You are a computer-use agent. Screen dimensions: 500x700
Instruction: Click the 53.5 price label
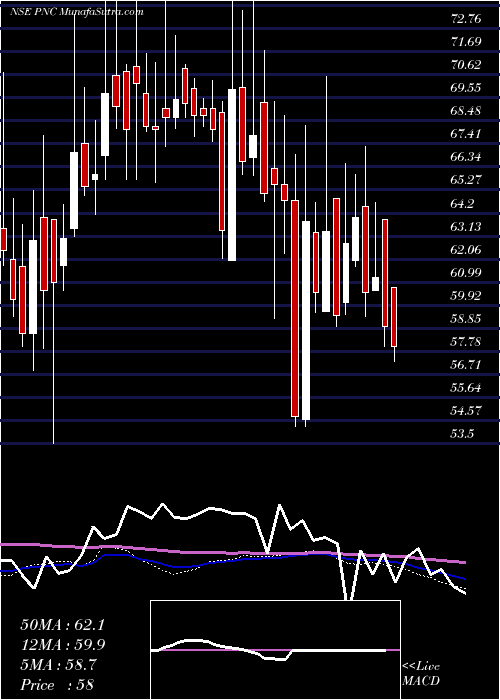[463, 433]
